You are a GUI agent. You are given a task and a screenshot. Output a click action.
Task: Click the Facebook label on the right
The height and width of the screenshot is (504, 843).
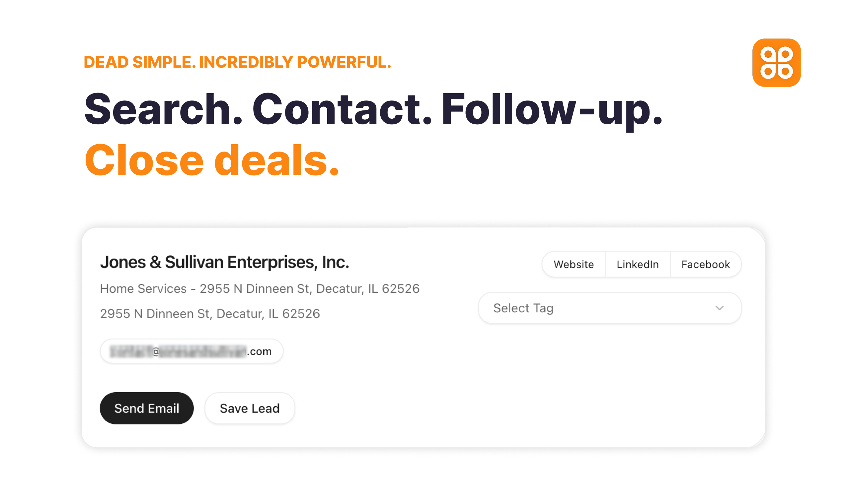pos(706,264)
